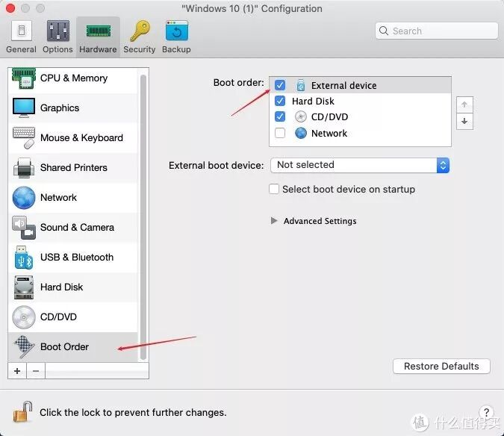The width and height of the screenshot is (504, 436).
Task: Open the External boot device dropdown
Action: (x=360, y=165)
